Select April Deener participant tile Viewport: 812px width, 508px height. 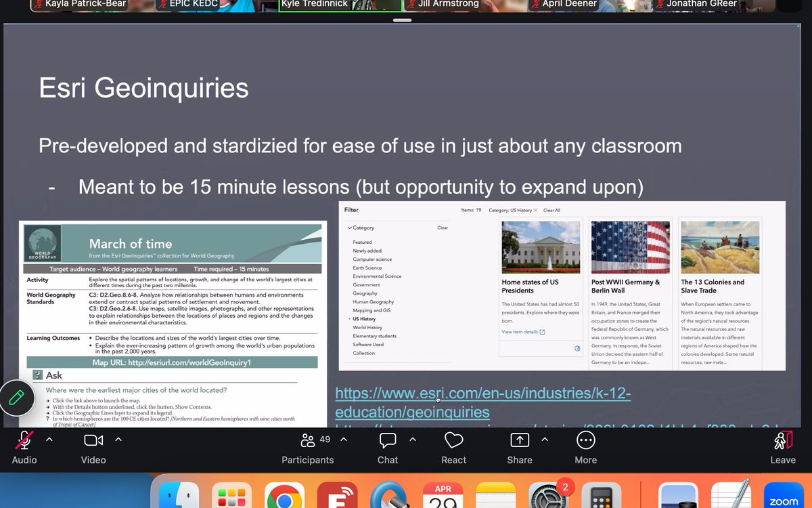[x=590, y=5]
